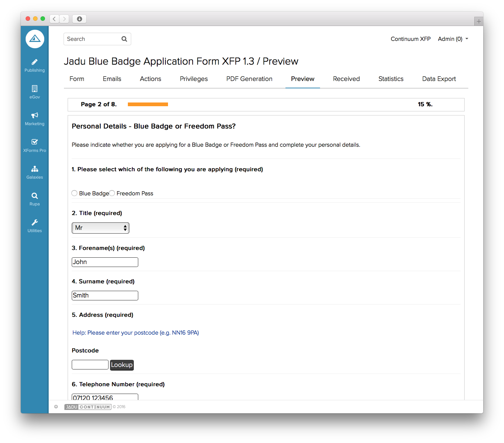Open the Galaxies sitemap icon

click(x=35, y=169)
